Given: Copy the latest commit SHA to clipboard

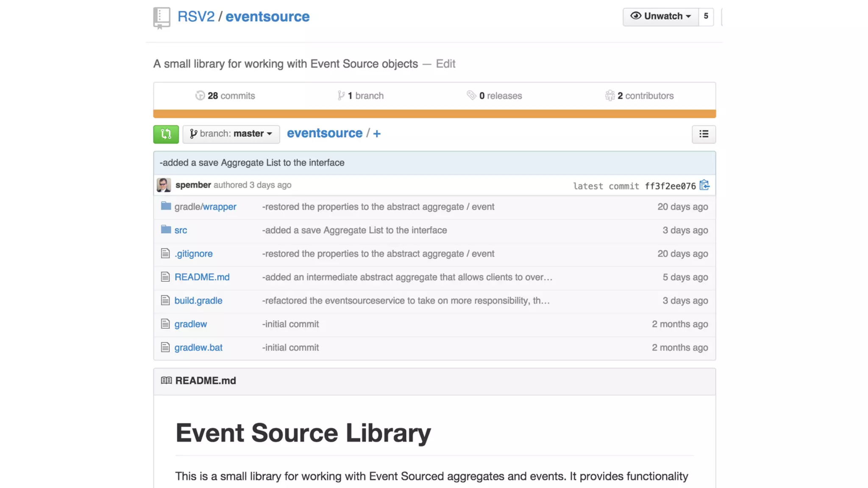Looking at the screenshot, I should pyautogui.click(x=704, y=186).
